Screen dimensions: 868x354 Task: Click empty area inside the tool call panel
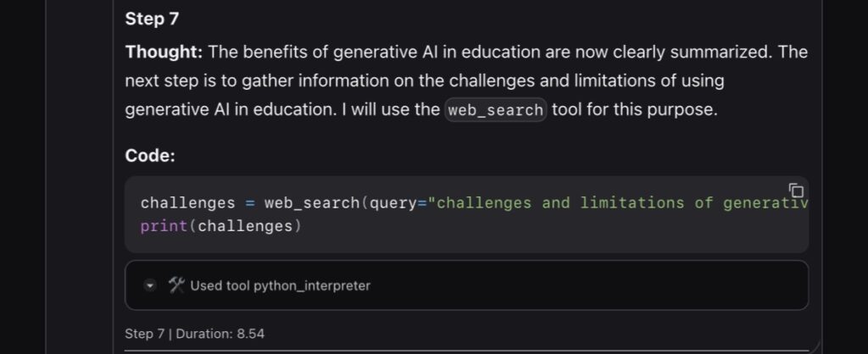click(593, 285)
